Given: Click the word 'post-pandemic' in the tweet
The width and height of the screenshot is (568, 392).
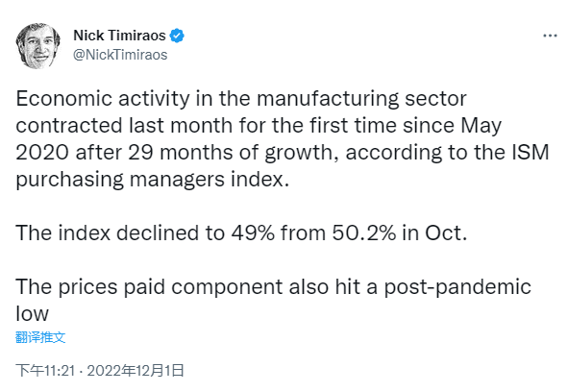Looking at the screenshot, I should pos(457,287).
